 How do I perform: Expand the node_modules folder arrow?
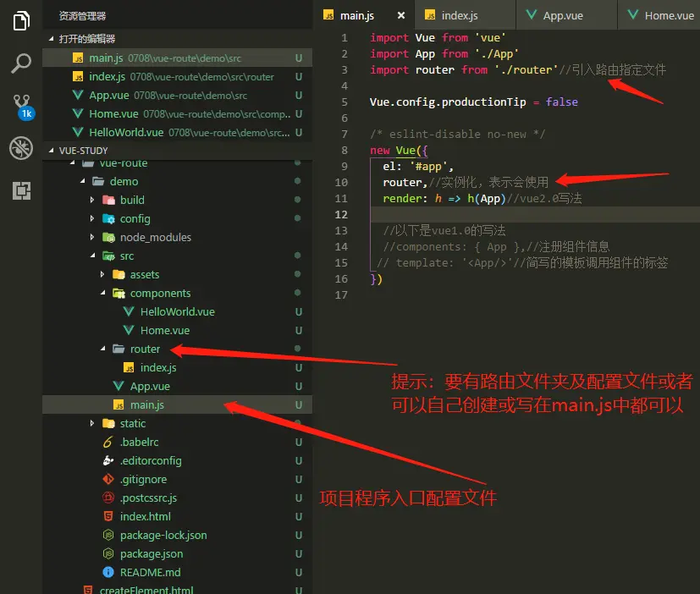(92, 237)
